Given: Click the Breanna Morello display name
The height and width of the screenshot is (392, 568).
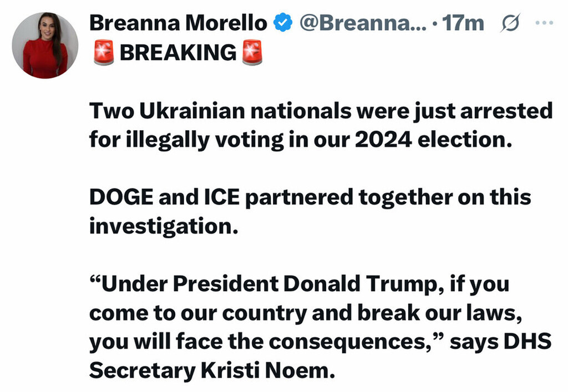Looking at the screenshot, I should pos(178,23).
